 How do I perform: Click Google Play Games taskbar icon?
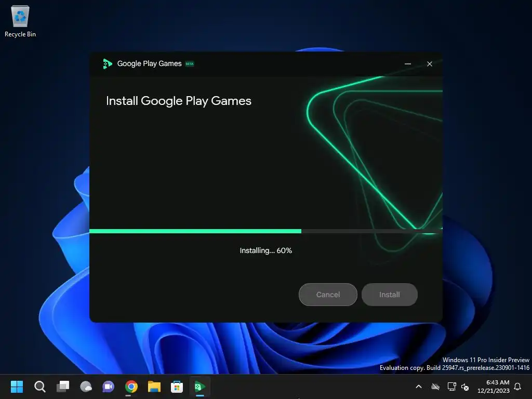(200, 387)
